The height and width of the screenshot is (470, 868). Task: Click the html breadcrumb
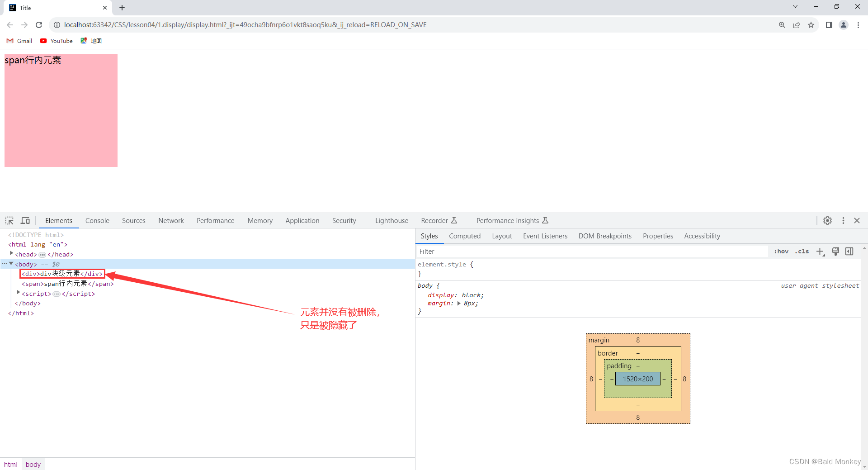(11, 464)
